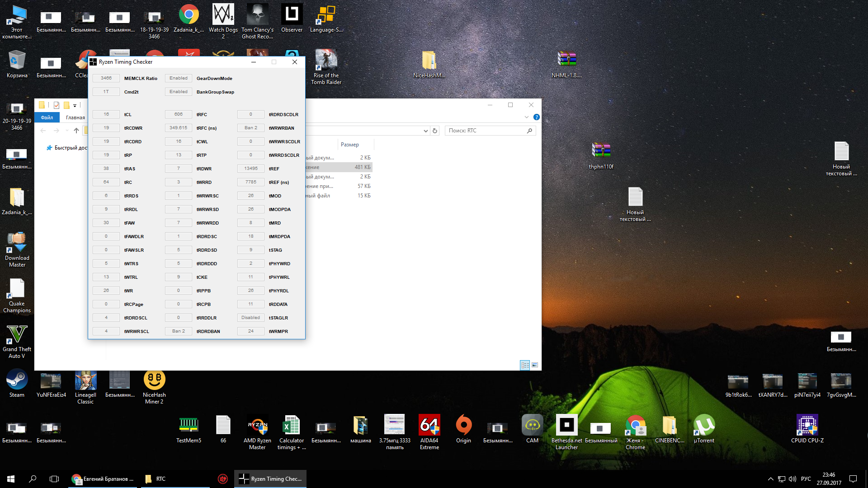The height and width of the screenshot is (488, 868).
Task: Click the Explorer help question mark icon
Action: pos(537,117)
